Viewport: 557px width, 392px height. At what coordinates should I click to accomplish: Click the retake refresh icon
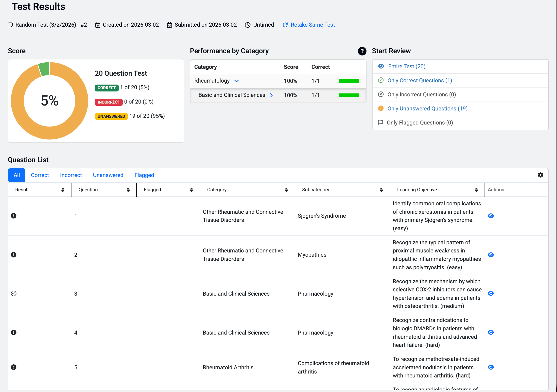tap(285, 25)
